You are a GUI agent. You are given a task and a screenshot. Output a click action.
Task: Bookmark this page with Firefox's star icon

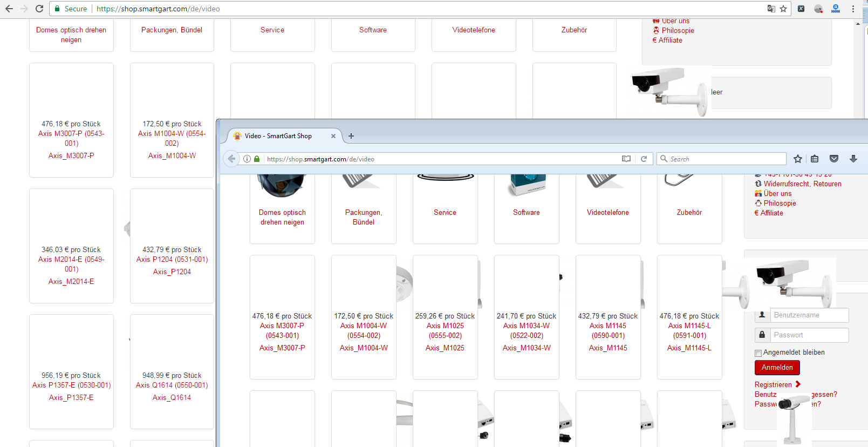pos(798,159)
